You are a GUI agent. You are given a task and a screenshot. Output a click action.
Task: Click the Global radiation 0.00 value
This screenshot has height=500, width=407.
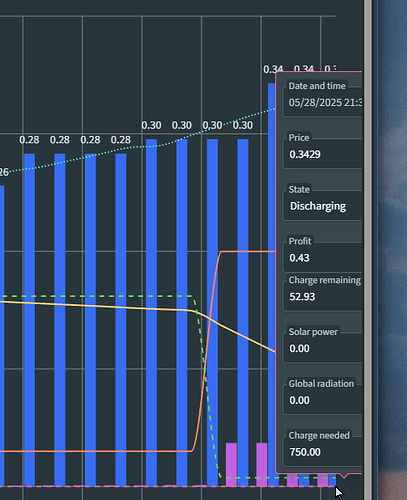pos(299,400)
